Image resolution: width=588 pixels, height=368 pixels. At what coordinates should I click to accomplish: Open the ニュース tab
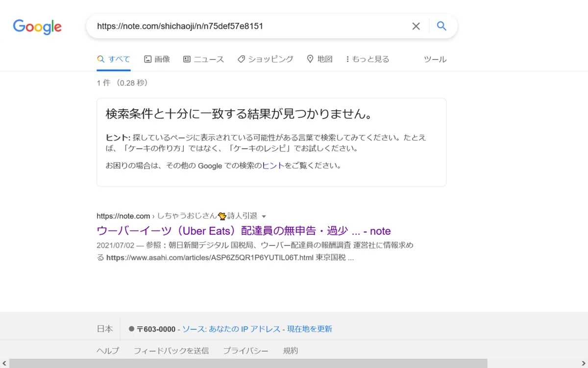[203, 59]
